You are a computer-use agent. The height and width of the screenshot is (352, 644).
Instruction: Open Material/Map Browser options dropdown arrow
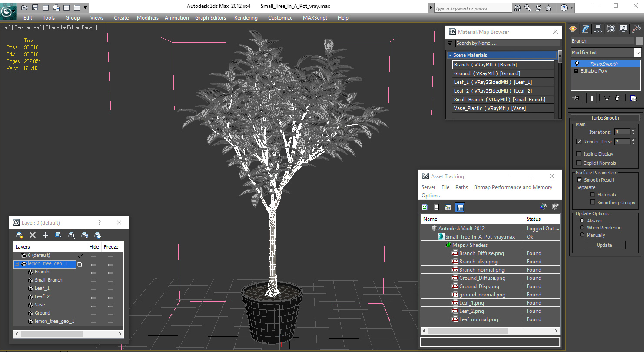coord(450,43)
